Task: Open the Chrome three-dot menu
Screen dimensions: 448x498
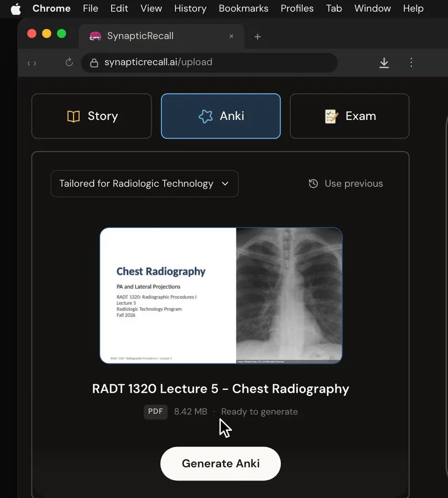Action: pyautogui.click(x=411, y=62)
